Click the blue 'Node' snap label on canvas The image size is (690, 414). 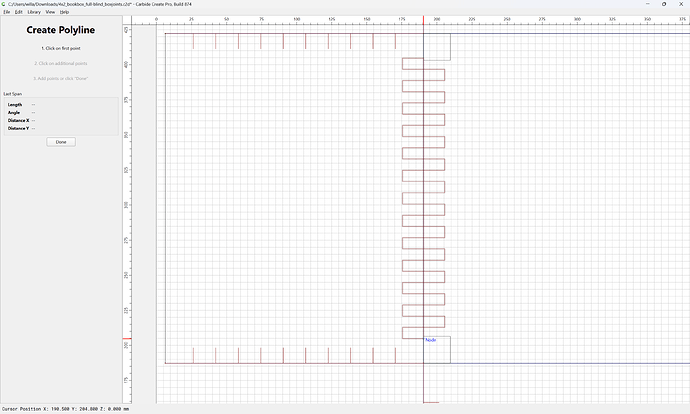[x=431, y=340]
